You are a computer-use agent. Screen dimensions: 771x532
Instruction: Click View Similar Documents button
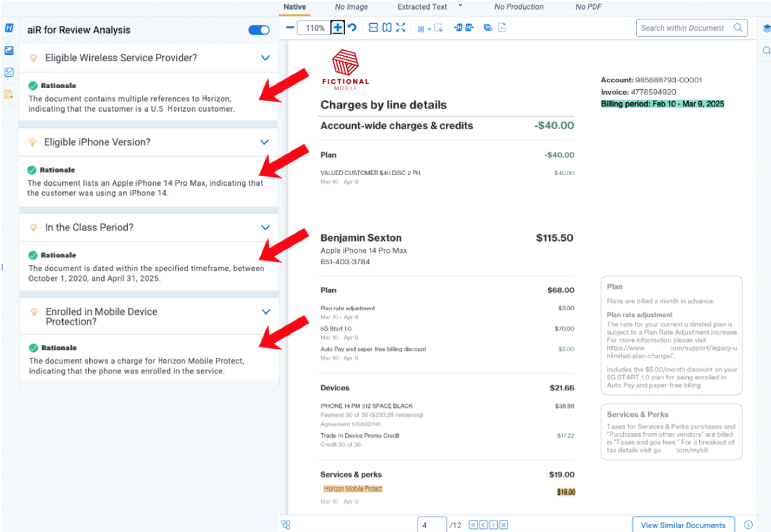[683, 525]
